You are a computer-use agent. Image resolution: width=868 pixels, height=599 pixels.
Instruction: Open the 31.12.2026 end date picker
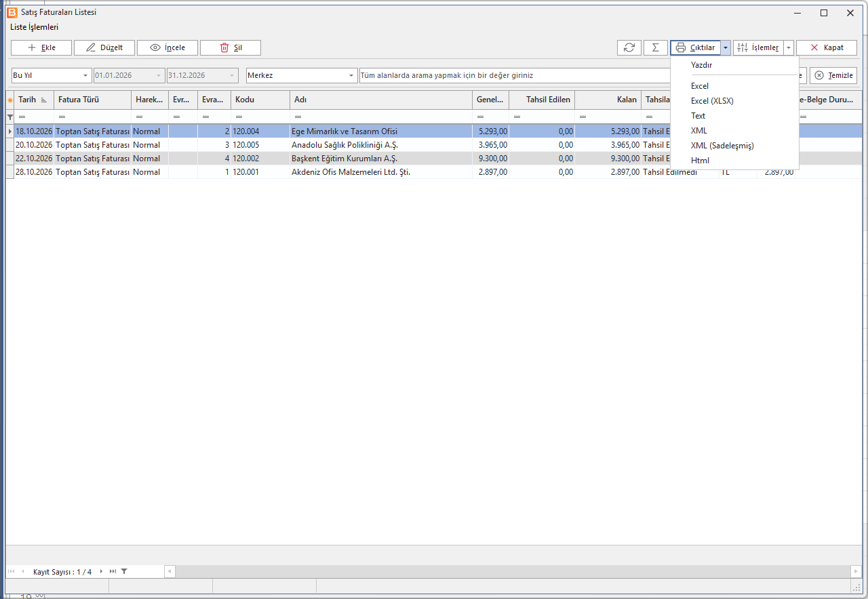point(232,75)
